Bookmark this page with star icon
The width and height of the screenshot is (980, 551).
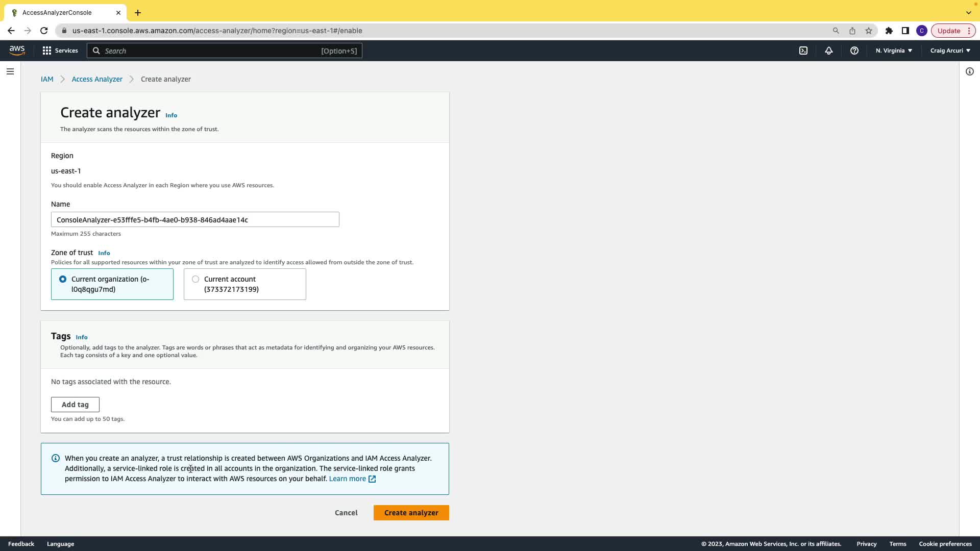869,31
